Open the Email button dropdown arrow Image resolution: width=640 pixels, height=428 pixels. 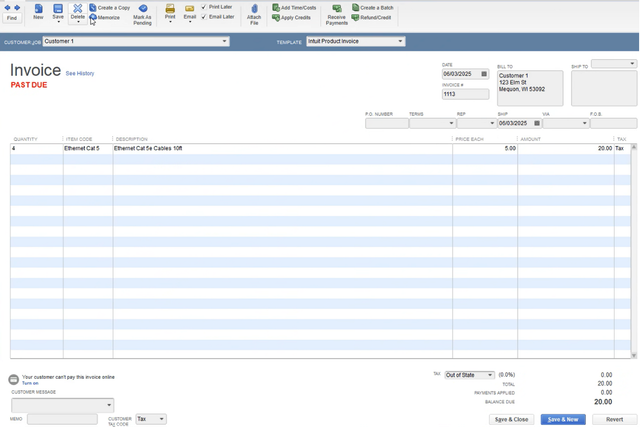pyautogui.click(x=190, y=22)
